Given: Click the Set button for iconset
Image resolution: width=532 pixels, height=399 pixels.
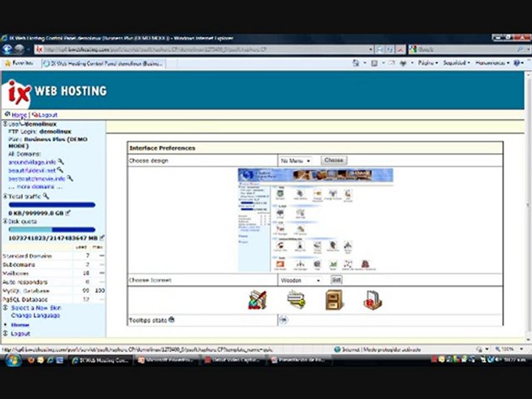Looking at the screenshot, I should coord(336,280).
